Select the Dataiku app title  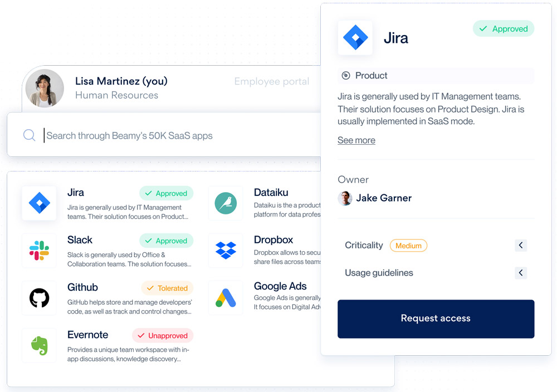pyautogui.click(x=271, y=193)
